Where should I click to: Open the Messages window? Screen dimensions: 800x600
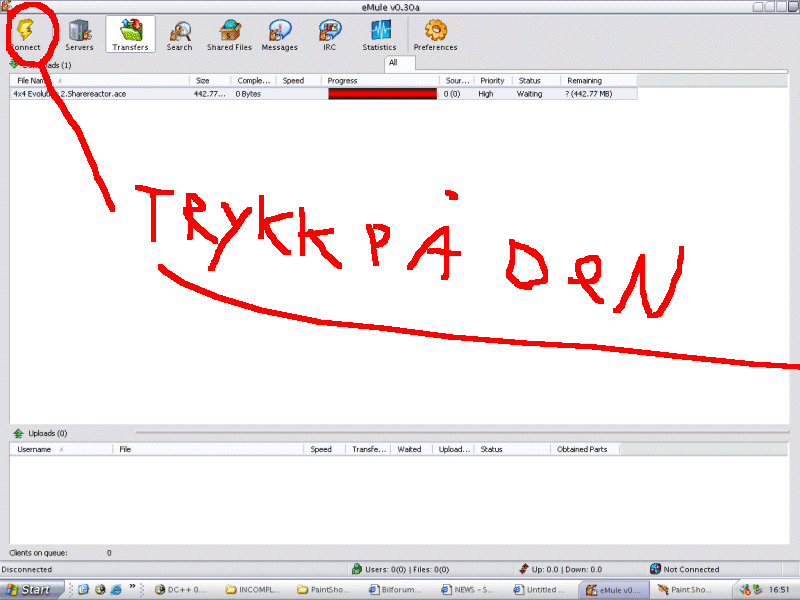click(x=280, y=35)
